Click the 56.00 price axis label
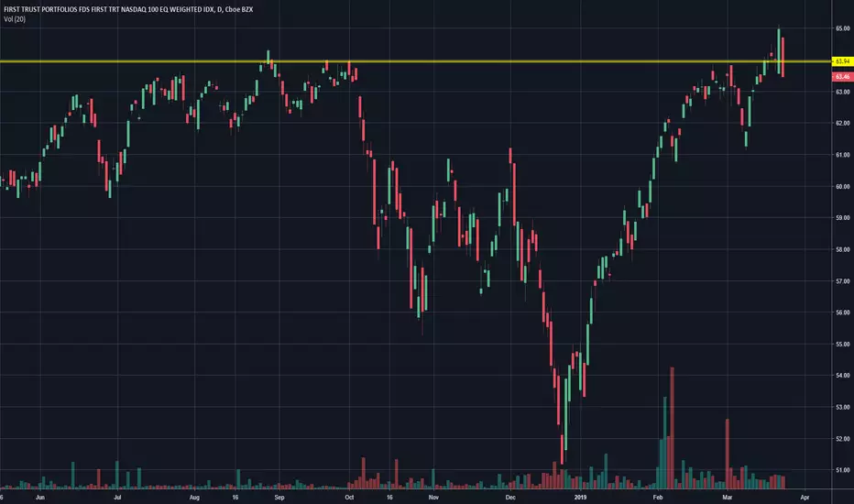The height and width of the screenshot is (504, 854). pos(843,312)
